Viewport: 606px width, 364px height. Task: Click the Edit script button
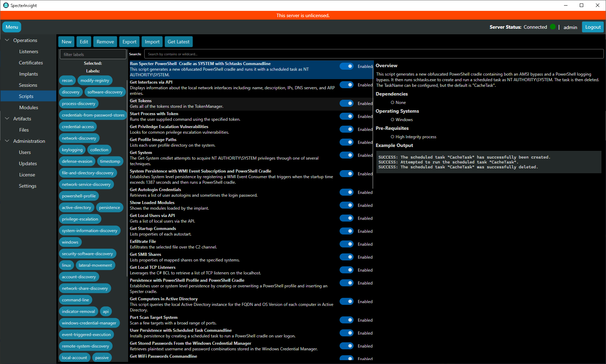84,42
